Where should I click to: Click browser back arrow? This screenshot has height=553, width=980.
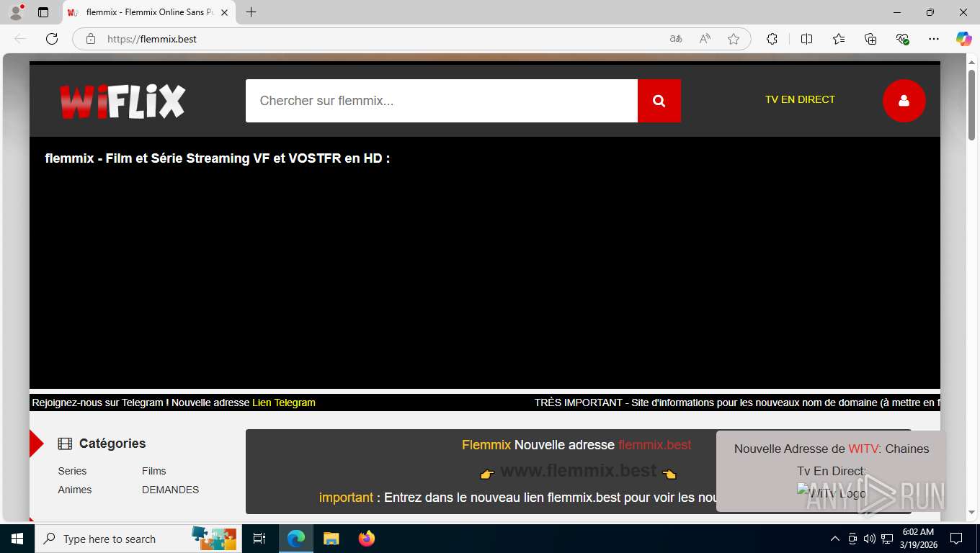coord(20,39)
